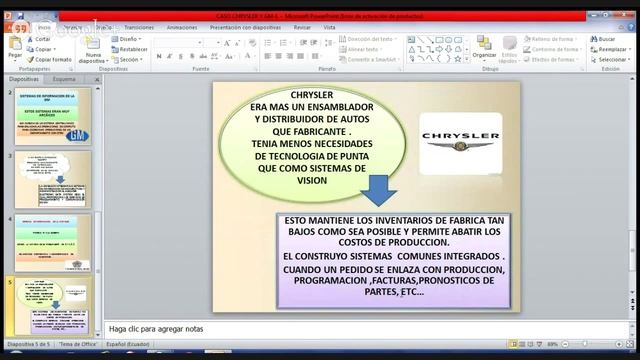Open Organizar arrange options
The image size is (640, 360).
(484, 48)
